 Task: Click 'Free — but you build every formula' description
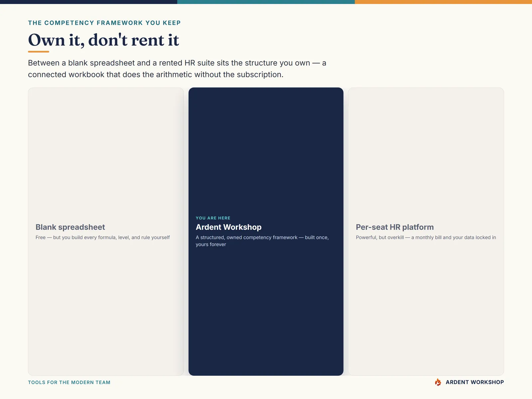click(x=103, y=237)
